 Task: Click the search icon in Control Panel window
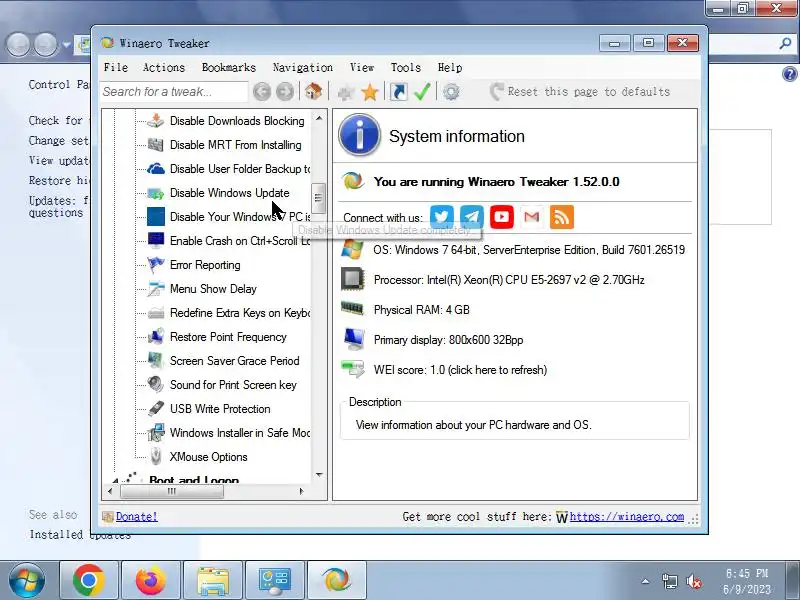tap(785, 44)
